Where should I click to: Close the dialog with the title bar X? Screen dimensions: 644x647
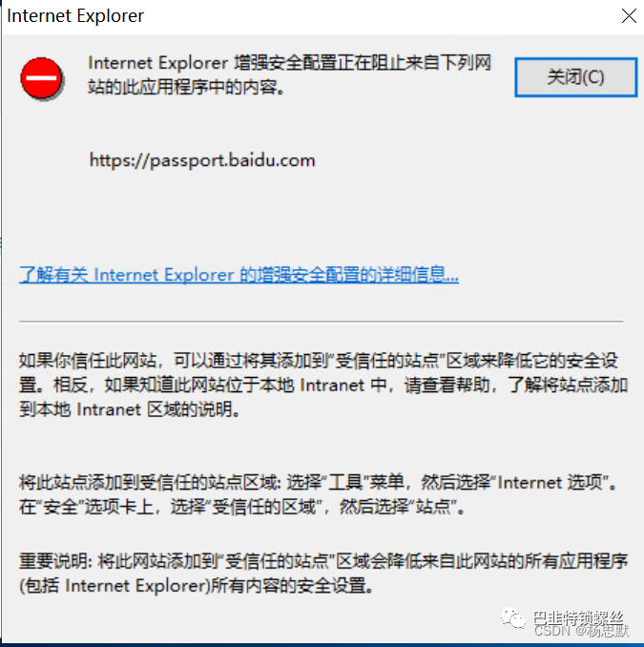click(x=629, y=16)
